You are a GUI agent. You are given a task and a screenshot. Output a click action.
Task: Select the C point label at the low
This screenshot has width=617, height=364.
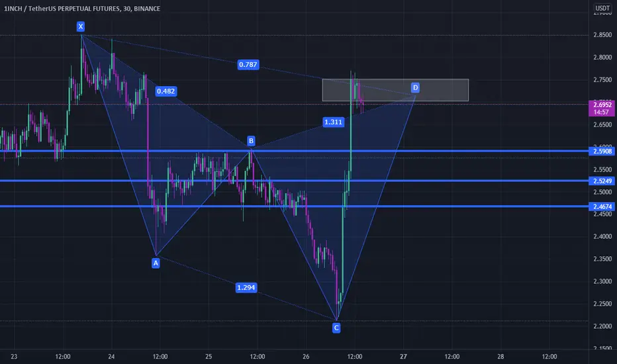[x=336, y=328]
